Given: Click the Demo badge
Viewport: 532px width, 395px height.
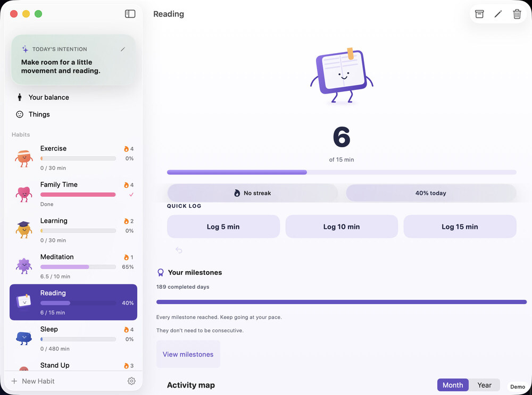Looking at the screenshot, I should tap(518, 386).
